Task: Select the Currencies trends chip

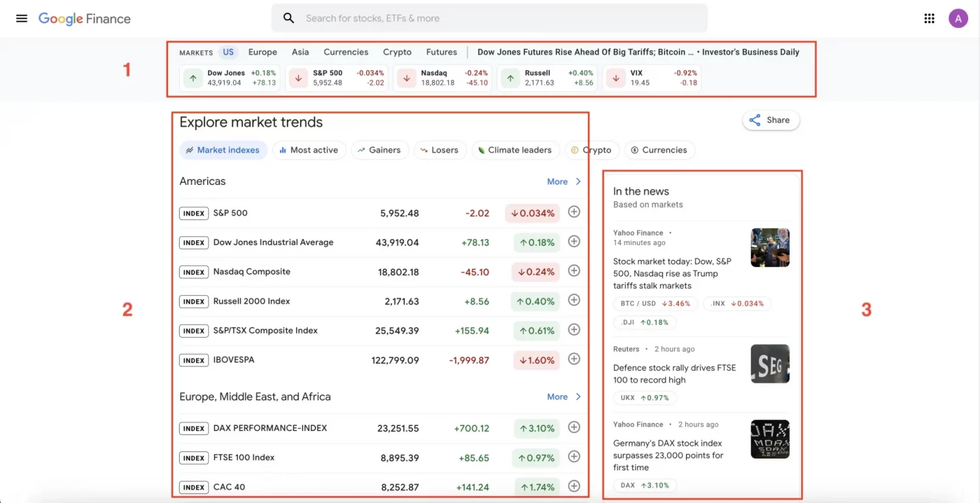Action: click(660, 150)
